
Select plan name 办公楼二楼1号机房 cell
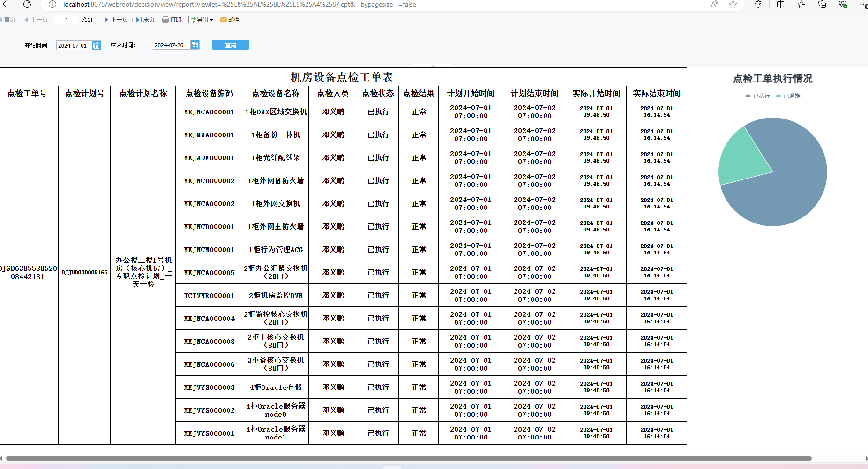click(x=143, y=272)
